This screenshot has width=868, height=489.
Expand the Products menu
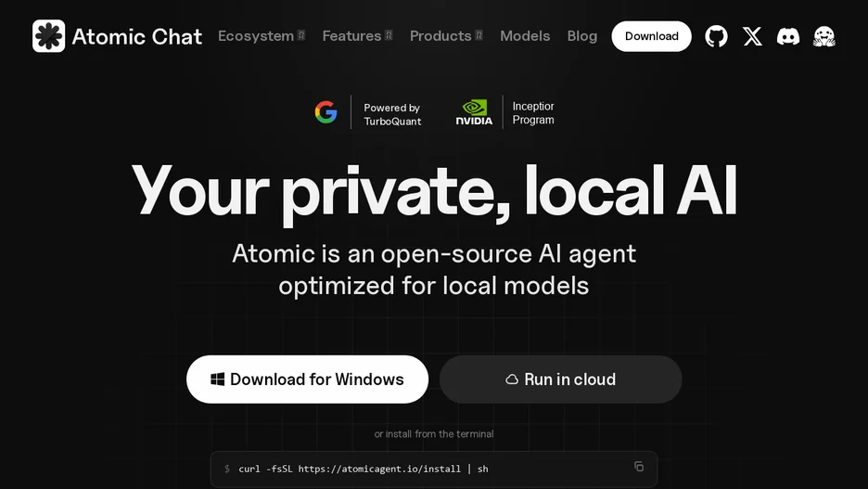[x=446, y=36]
